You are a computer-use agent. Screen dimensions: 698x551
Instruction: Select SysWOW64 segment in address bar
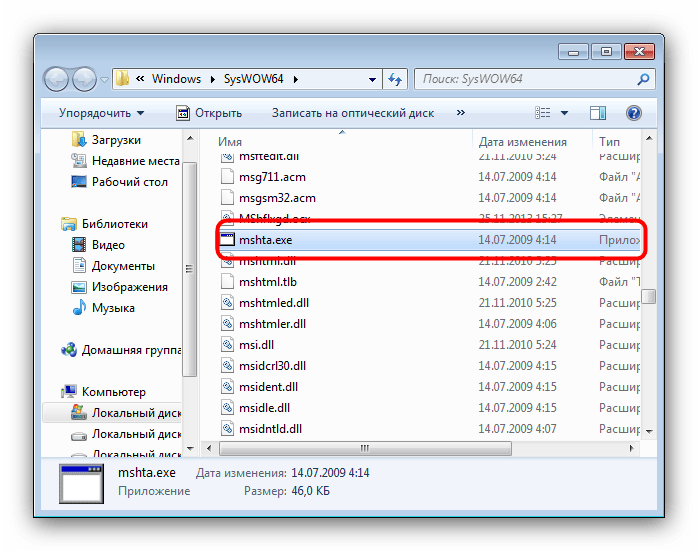click(253, 79)
